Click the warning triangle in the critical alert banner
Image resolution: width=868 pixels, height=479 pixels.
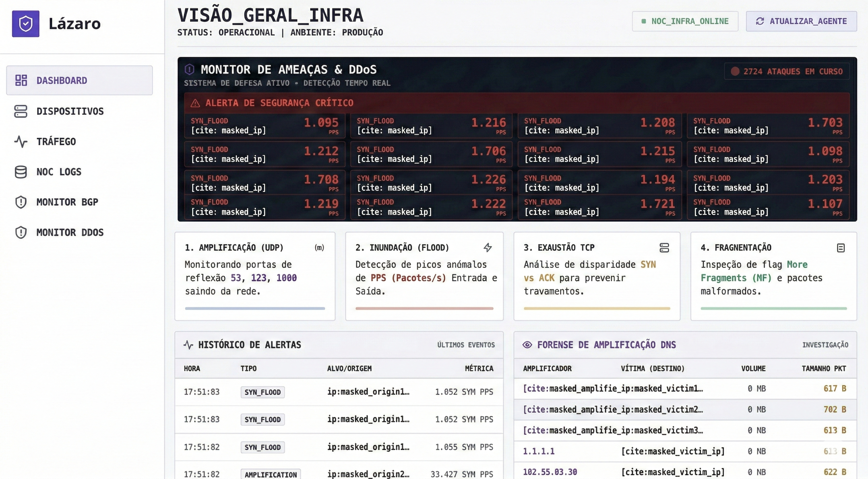point(196,103)
